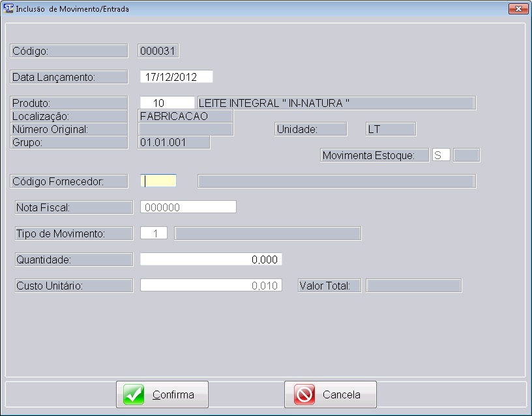Click the Localização field showing FABRICACAO

pos(186,116)
